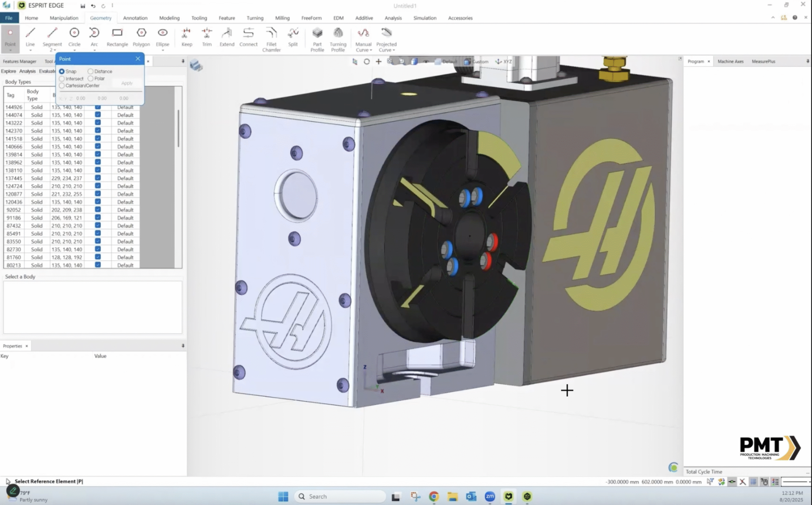Open the Turning Profile tool
Screen dimensions: 812x505
coord(338,40)
